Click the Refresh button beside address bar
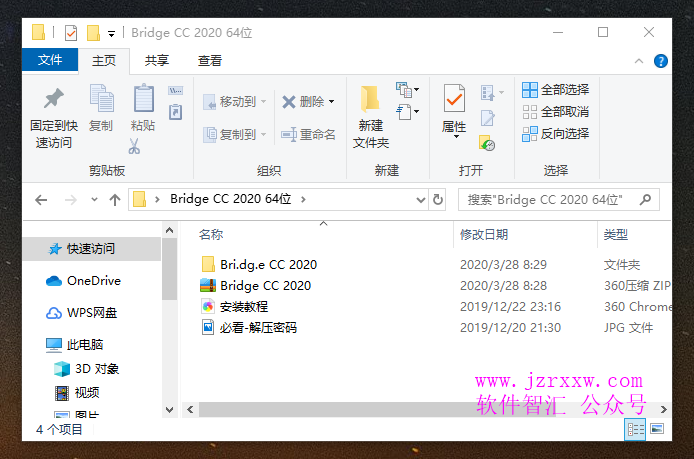 (x=438, y=200)
